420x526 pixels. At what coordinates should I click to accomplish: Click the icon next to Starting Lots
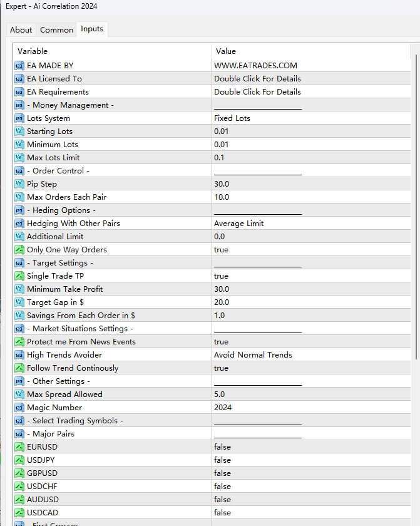click(x=19, y=131)
